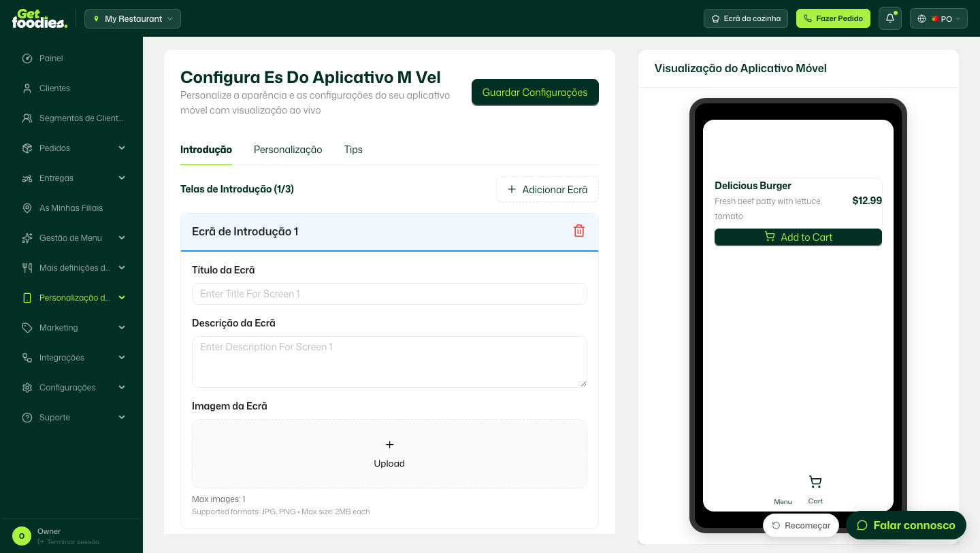Open the notifications bell
The height and width of the screenshot is (553, 980).
pyautogui.click(x=890, y=18)
